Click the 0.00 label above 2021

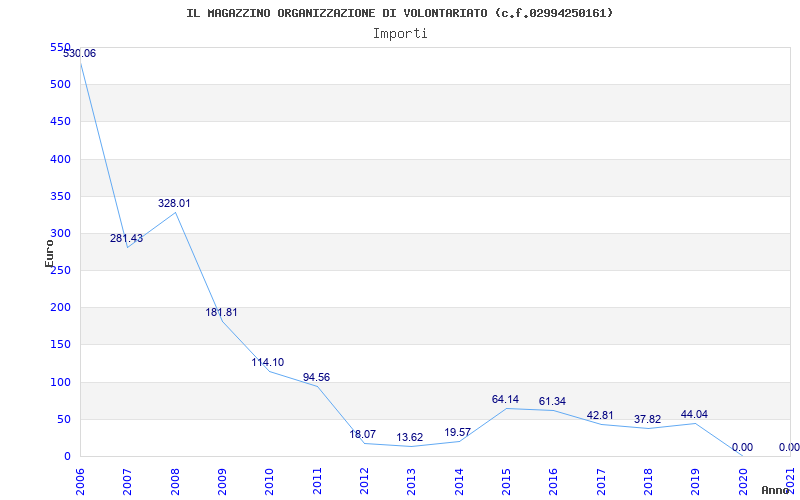(789, 447)
